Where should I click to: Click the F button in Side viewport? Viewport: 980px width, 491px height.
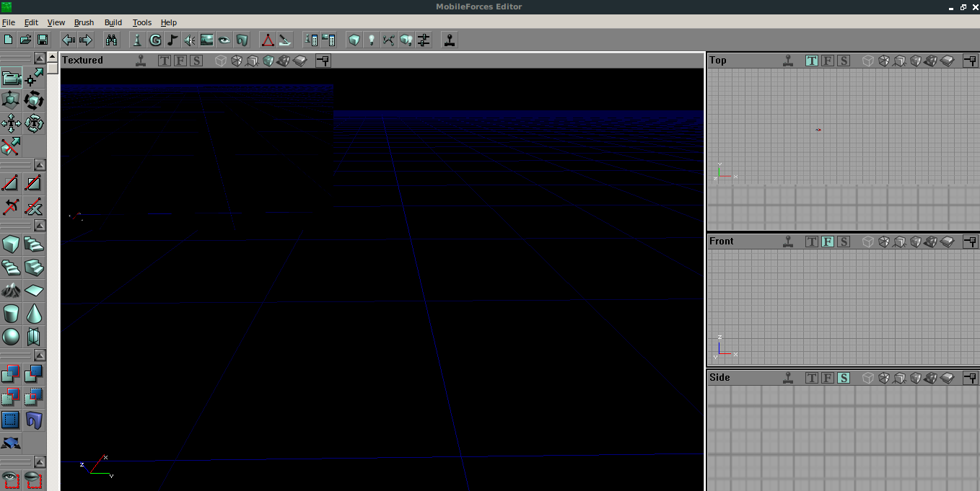(828, 378)
